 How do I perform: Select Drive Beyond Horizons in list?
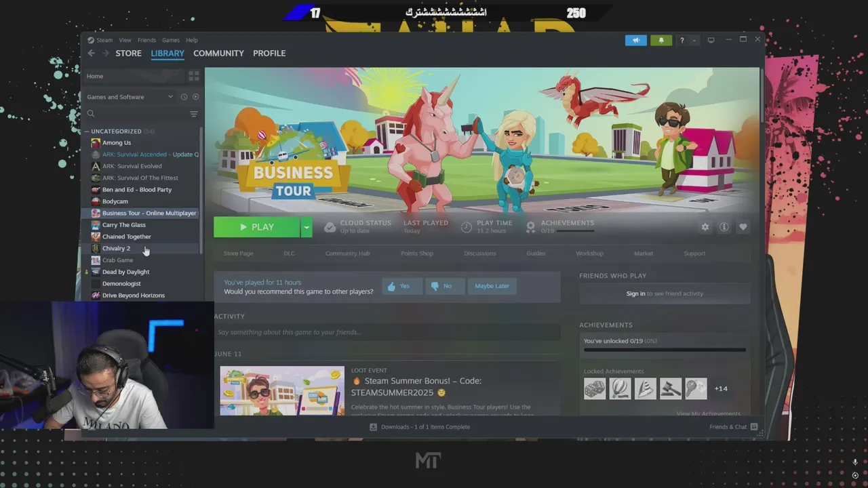(134, 296)
